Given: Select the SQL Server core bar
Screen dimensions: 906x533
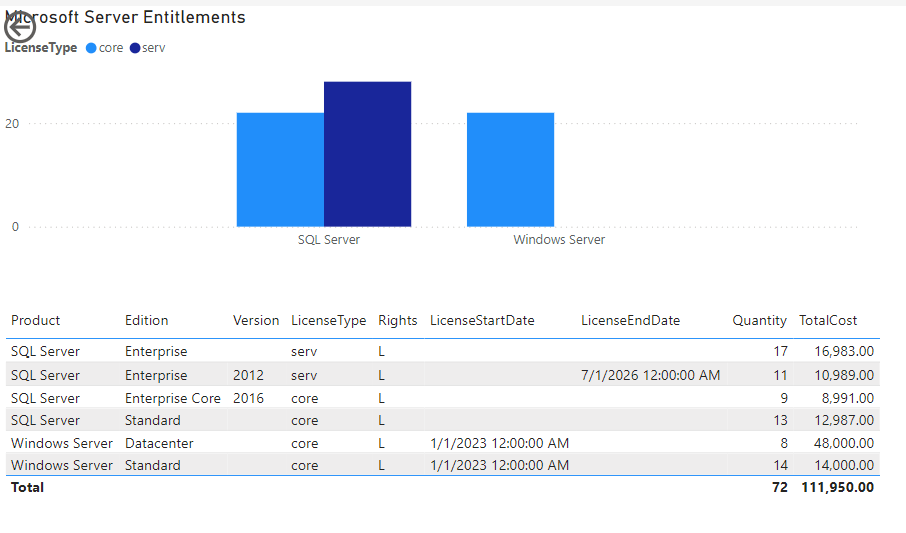Looking at the screenshot, I should 280,169.
